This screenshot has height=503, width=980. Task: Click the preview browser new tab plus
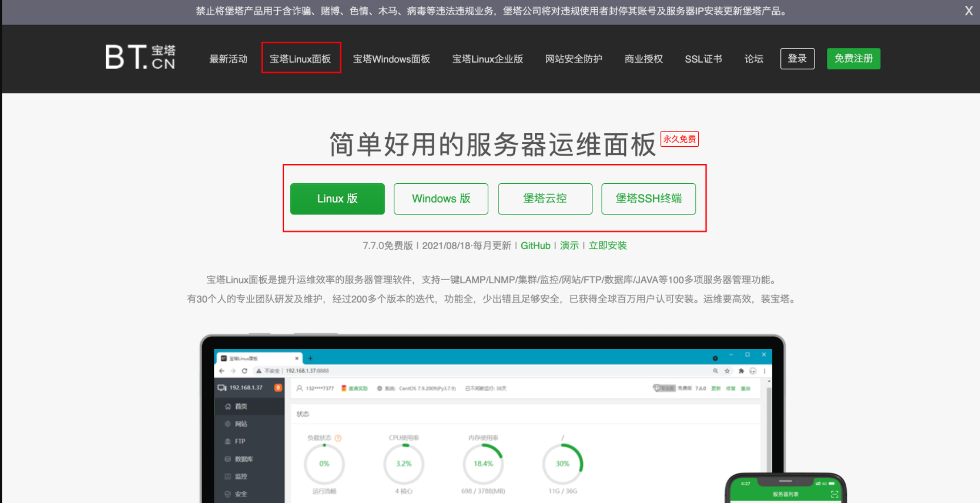point(311,358)
